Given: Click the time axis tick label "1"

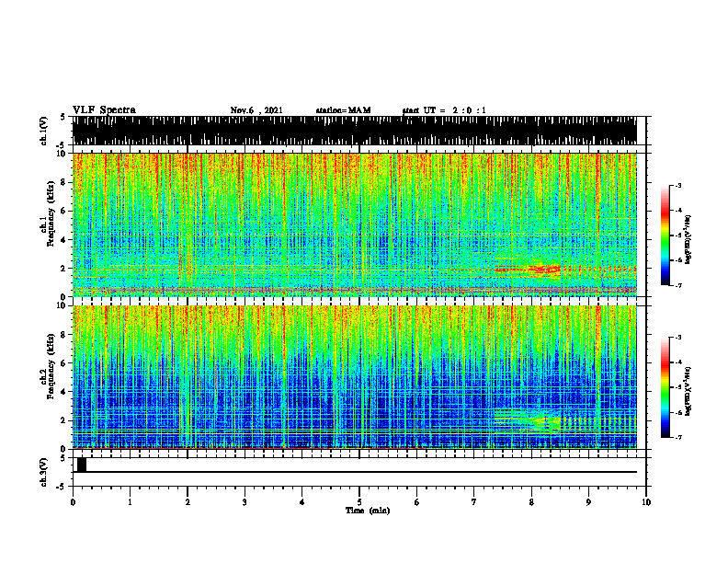Looking at the screenshot, I should click(130, 502).
